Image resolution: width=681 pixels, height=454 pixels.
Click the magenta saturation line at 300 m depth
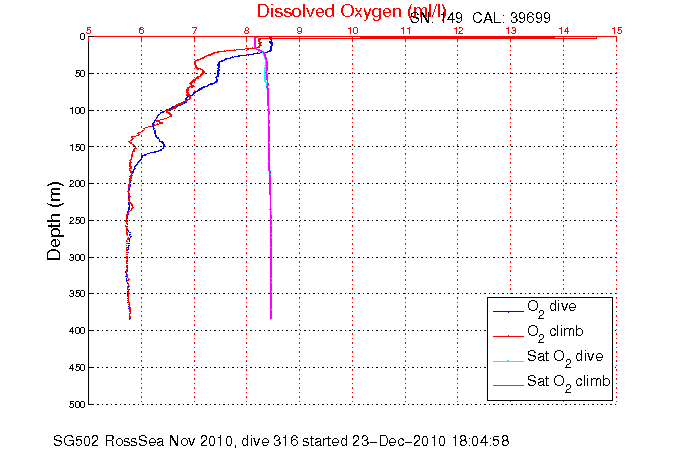[271, 258]
